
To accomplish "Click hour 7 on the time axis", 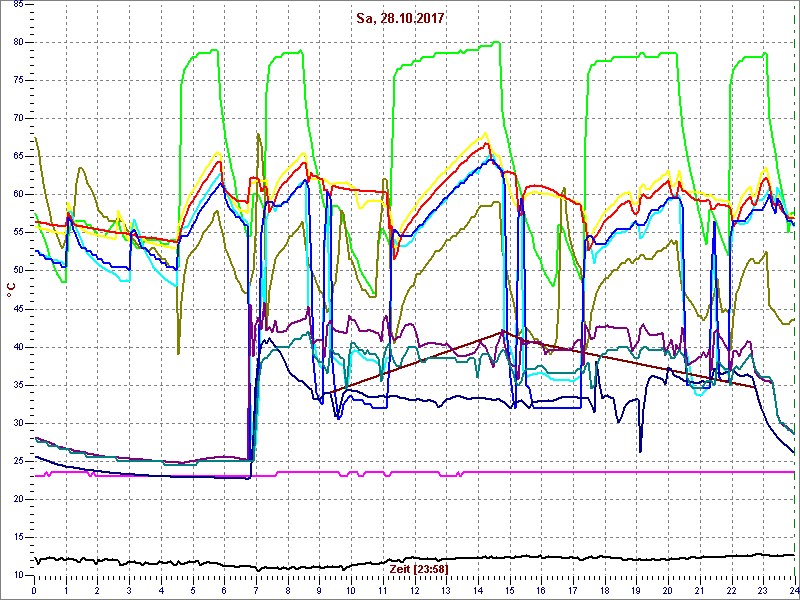I will [256, 590].
